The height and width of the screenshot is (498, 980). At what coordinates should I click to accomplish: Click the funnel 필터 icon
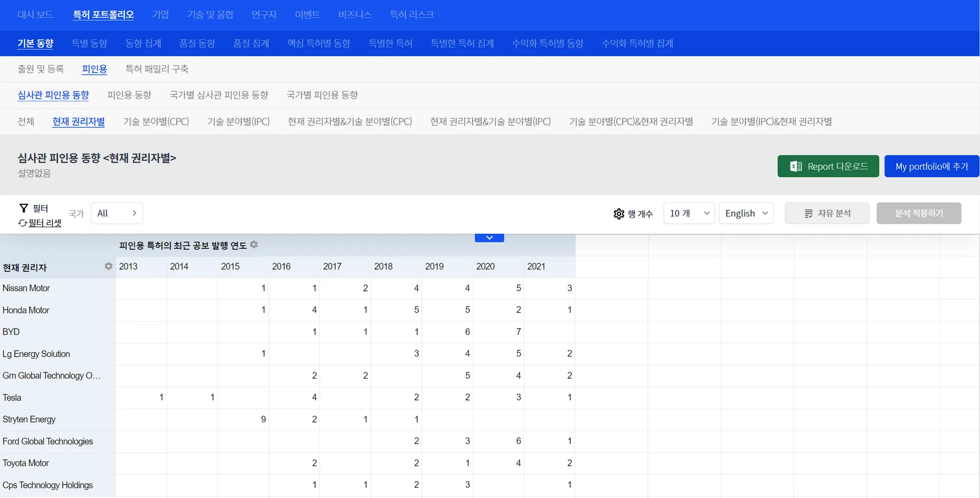coord(23,208)
